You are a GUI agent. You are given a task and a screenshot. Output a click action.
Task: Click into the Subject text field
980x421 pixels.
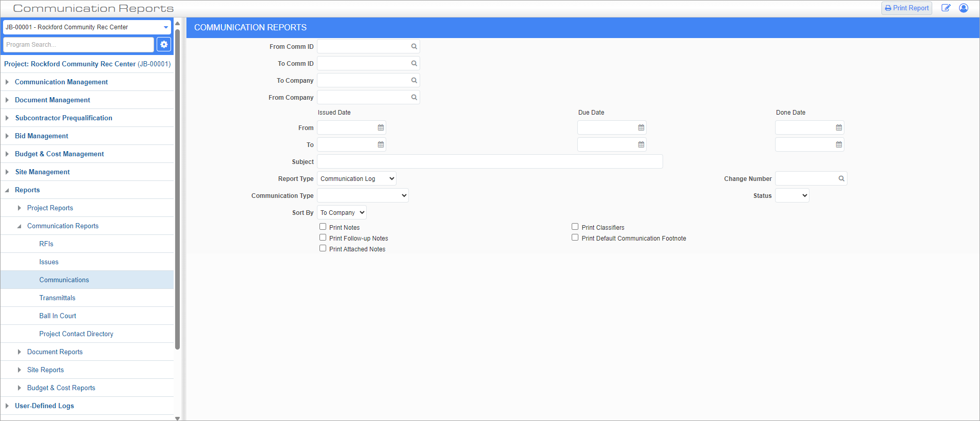[x=489, y=162]
